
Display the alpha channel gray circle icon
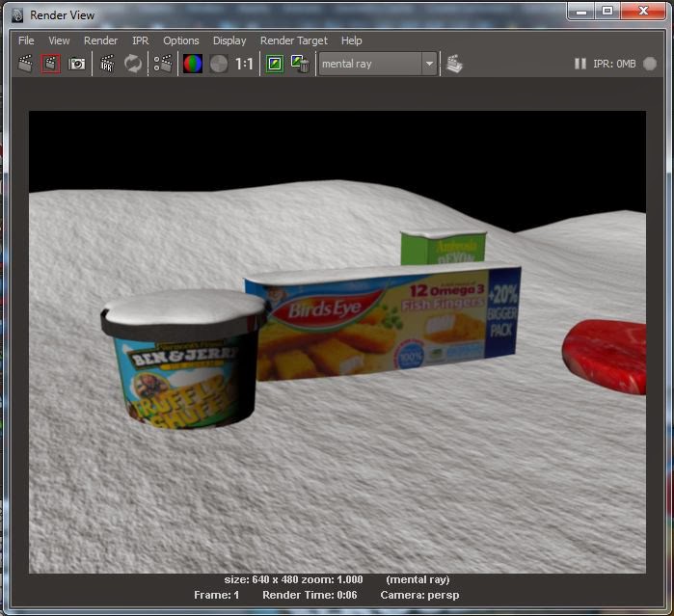click(219, 64)
